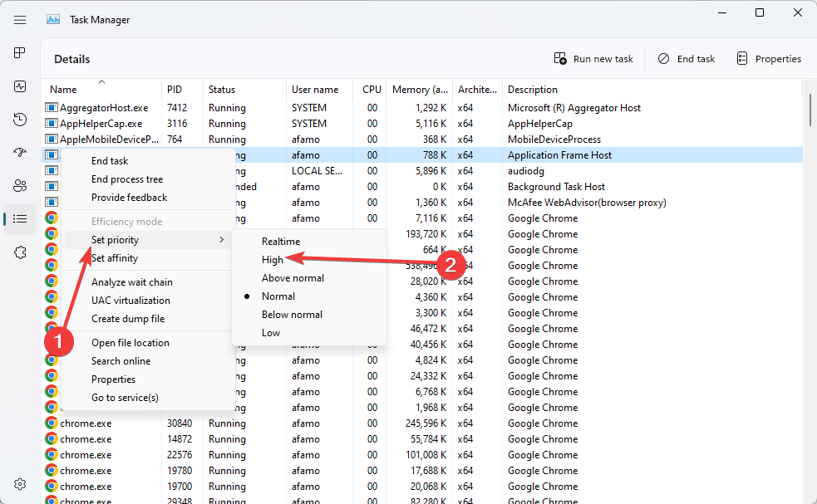817x504 pixels.
Task: Open Properties button in toolbar
Action: [769, 59]
